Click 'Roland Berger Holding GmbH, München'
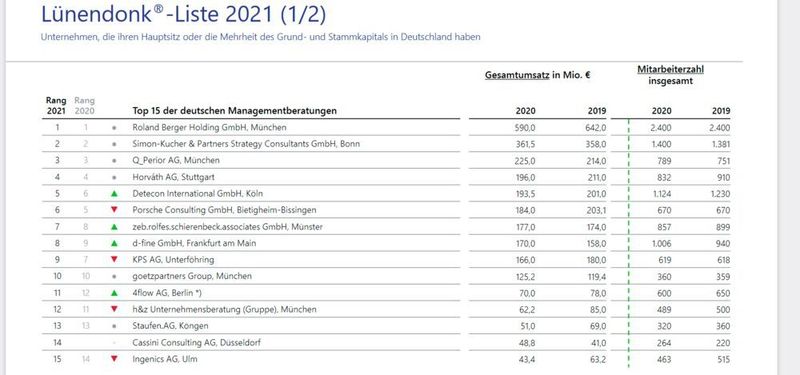800x375 pixels. 209,127
